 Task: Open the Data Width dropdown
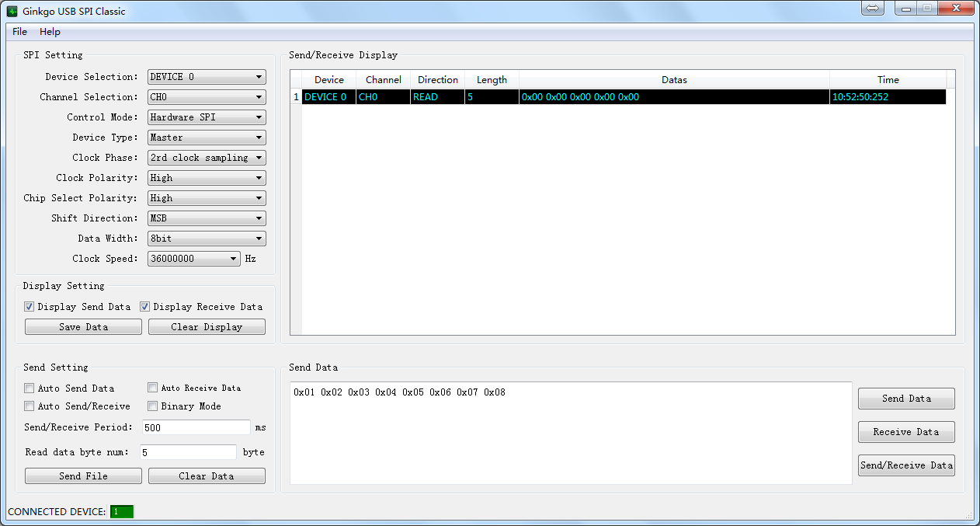tap(207, 239)
